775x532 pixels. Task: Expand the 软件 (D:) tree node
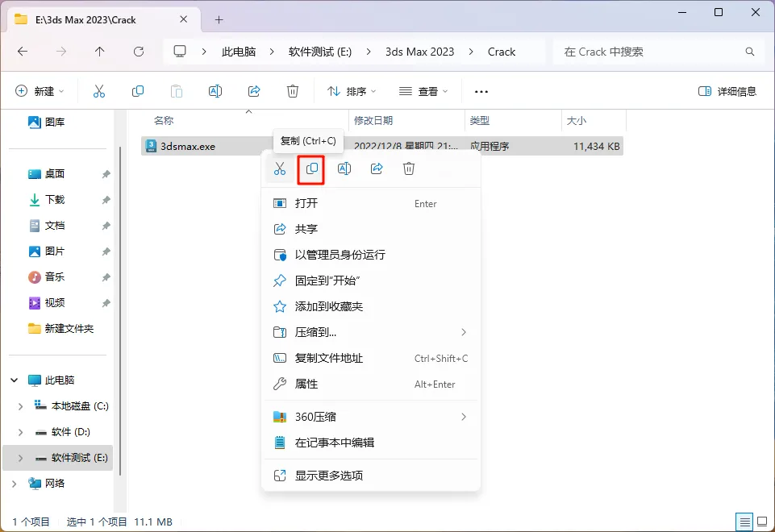pos(20,432)
